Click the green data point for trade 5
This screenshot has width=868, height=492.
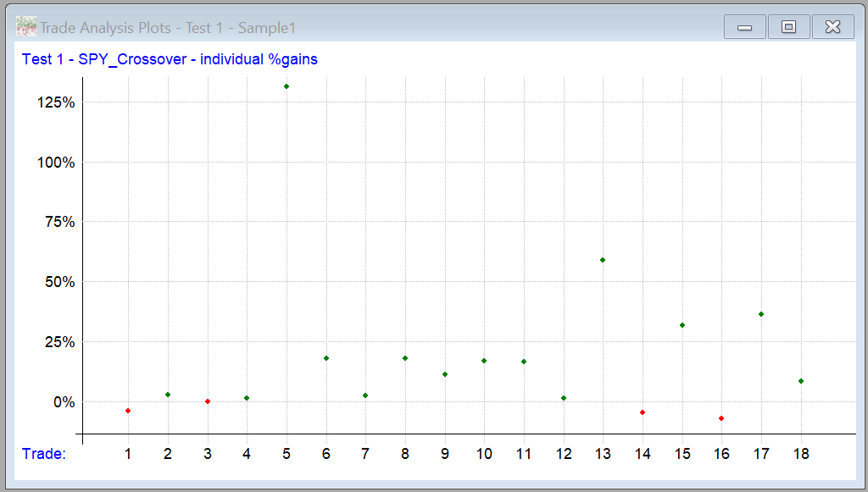pyautogui.click(x=287, y=86)
